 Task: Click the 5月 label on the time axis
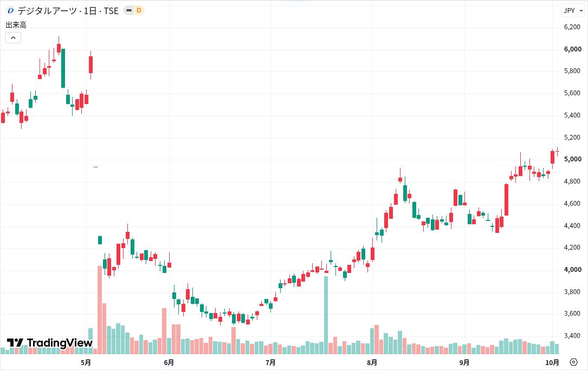click(x=86, y=362)
